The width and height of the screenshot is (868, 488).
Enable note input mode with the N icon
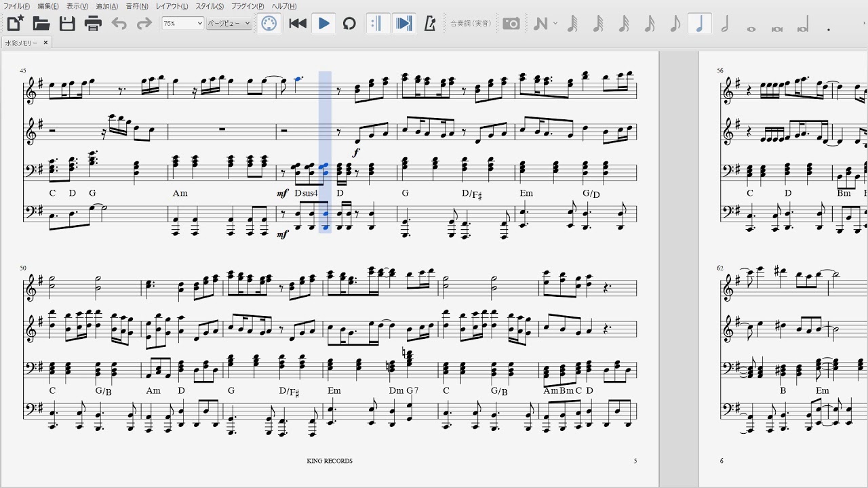[x=540, y=24]
